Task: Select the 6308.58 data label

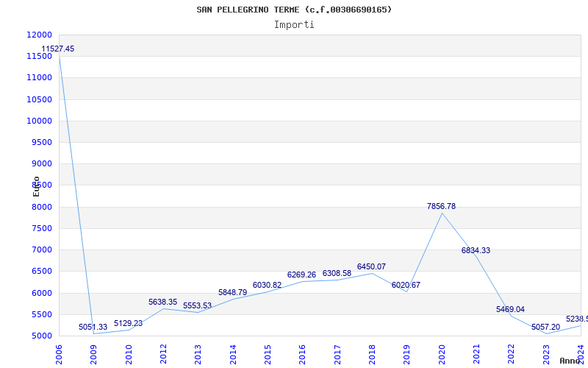Action: pos(337,273)
